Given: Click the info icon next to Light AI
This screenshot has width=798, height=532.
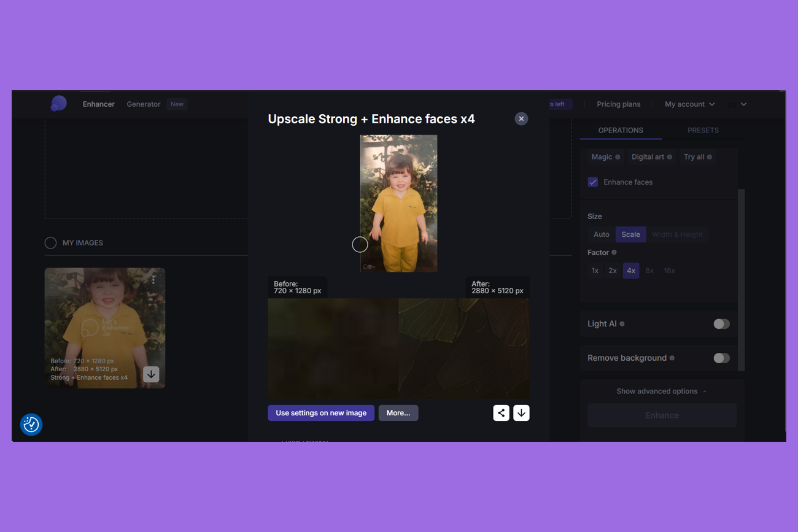Looking at the screenshot, I should (622, 324).
